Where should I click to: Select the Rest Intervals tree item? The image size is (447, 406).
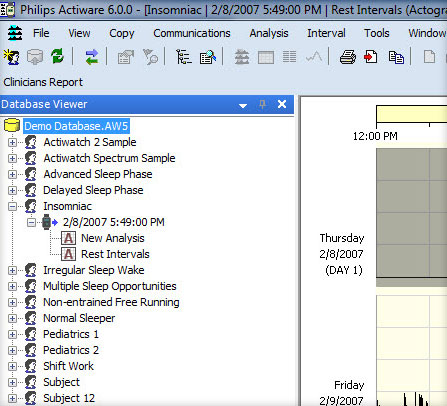click(x=115, y=254)
